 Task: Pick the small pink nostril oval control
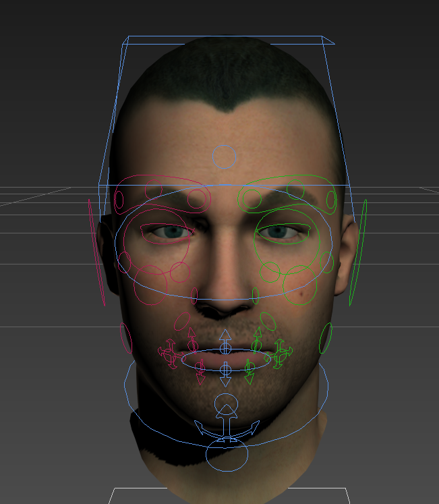(x=195, y=296)
